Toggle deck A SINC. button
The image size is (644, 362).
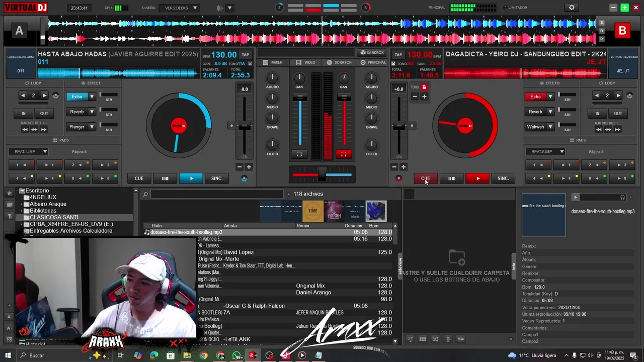217,178
